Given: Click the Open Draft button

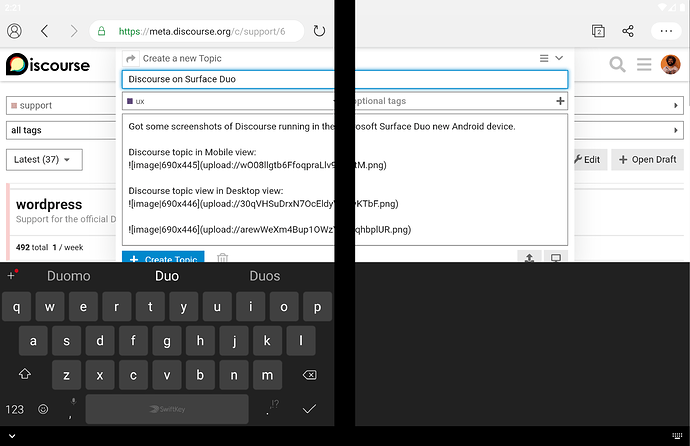Looking at the screenshot, I should (x=647, y=160).
